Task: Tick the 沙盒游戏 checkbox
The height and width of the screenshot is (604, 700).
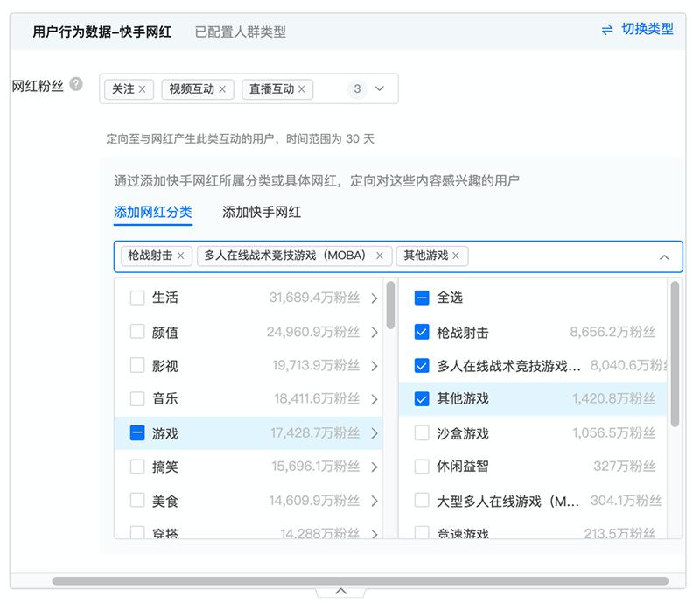Action: [x=422, y=433]
